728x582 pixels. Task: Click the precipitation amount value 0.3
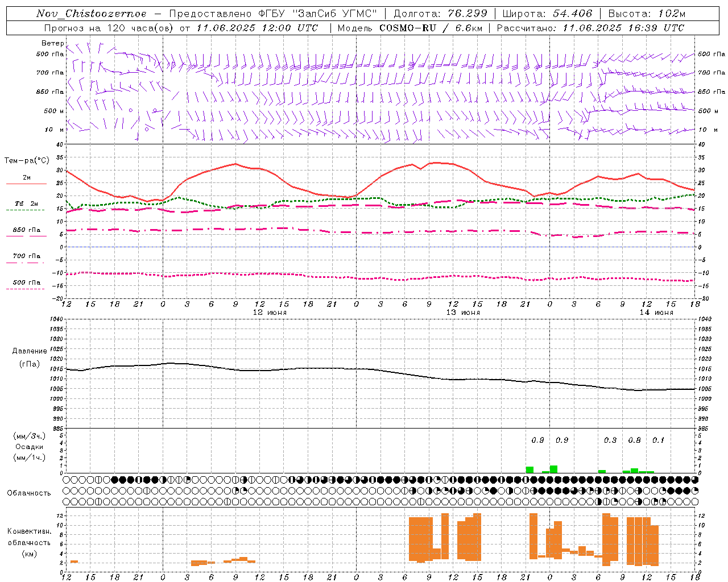tap(610, 440)
